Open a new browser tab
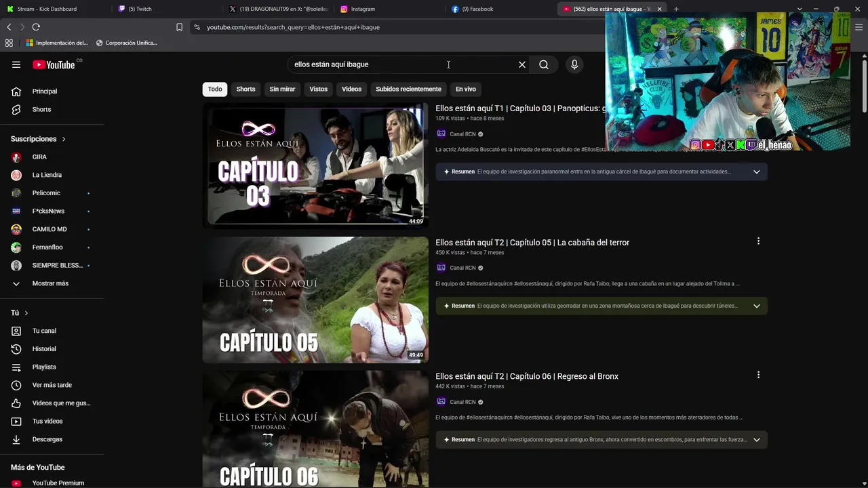868x488 pixels. coord(676,9)
